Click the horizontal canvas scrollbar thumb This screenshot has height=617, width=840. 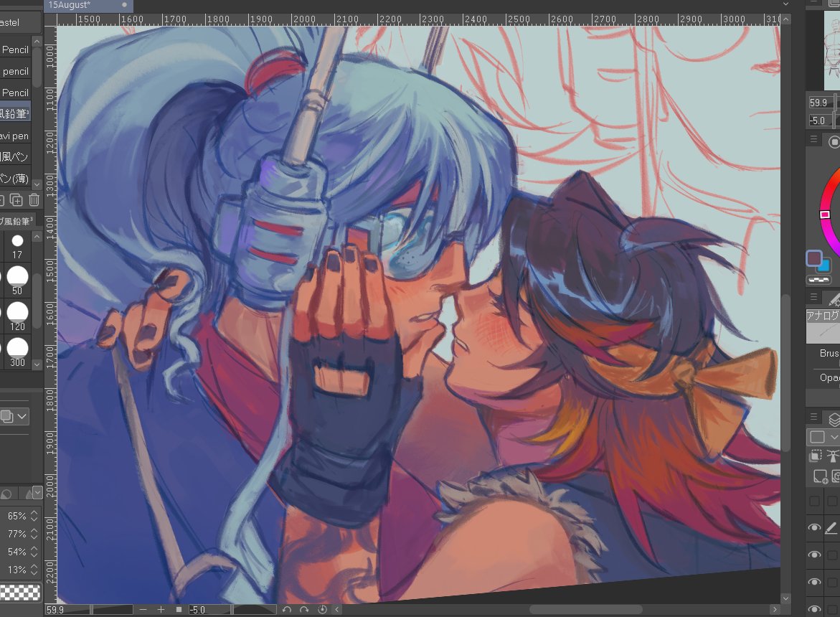[x=585, y=610]
